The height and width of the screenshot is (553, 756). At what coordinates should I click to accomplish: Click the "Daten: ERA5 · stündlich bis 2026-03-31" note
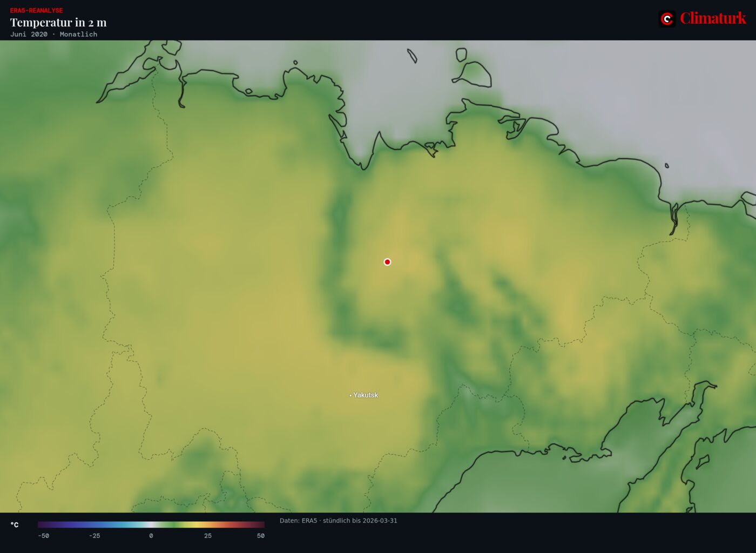(x=339, y=521)
